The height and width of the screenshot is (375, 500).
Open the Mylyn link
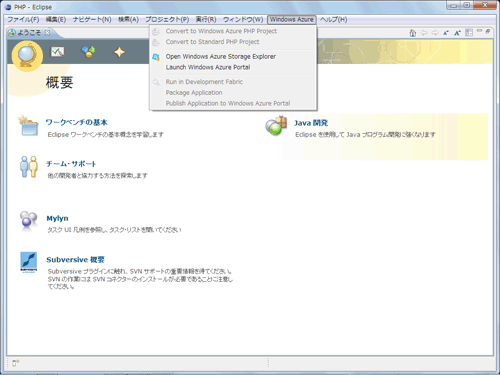[57, 218]
